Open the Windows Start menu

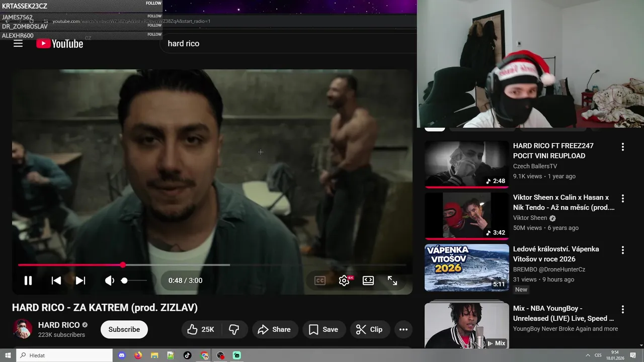8,355
